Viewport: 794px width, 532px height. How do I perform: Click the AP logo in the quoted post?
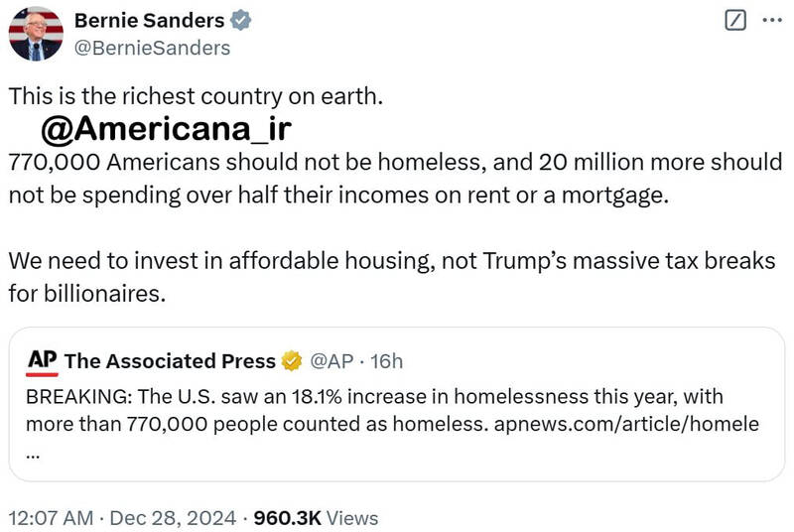(x=41, y=361)
